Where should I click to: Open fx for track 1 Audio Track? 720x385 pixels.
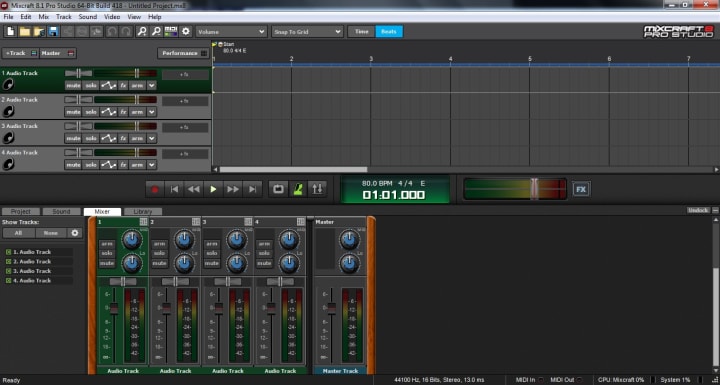[x=123, y=85]
